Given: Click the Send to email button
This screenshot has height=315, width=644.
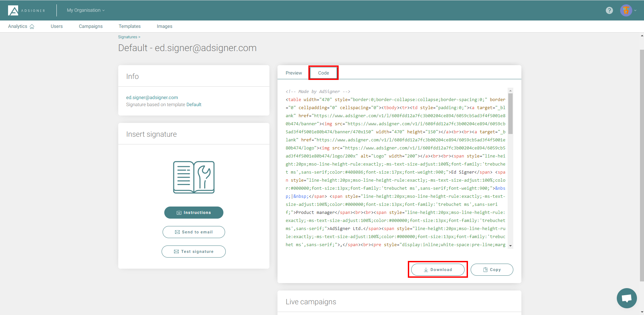Looking at the screenshot, I should [x=194, y=232].
